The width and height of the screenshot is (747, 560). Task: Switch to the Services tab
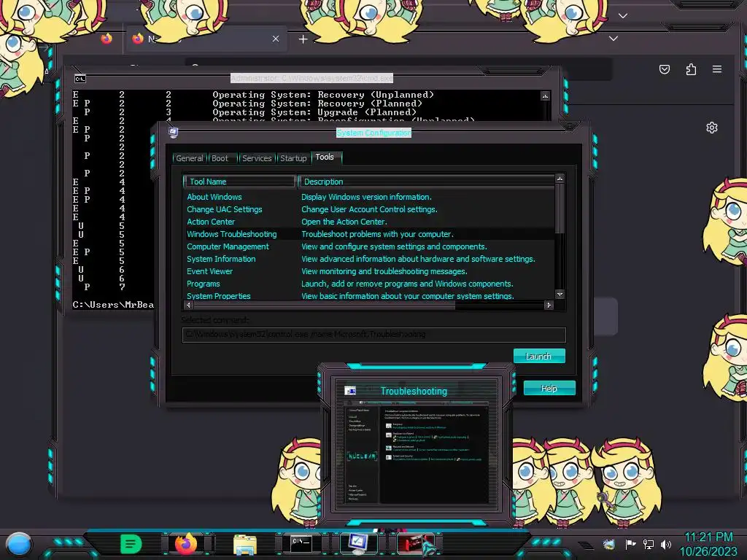[x=257, y=158]
